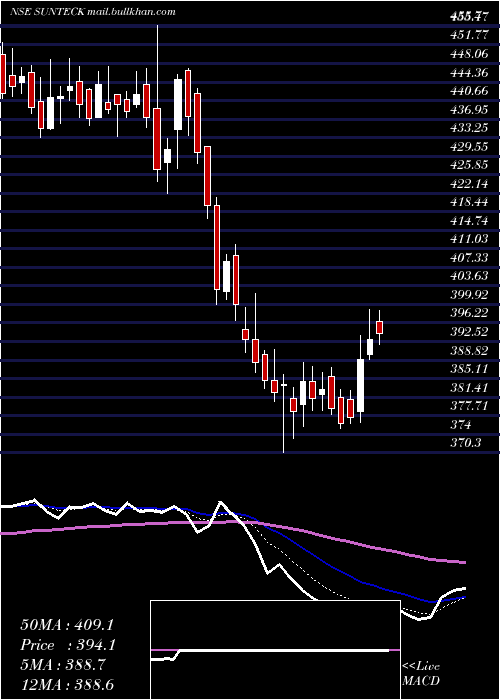Click the 403.63 price axis label
500x700 pixels.
[469, 276]
